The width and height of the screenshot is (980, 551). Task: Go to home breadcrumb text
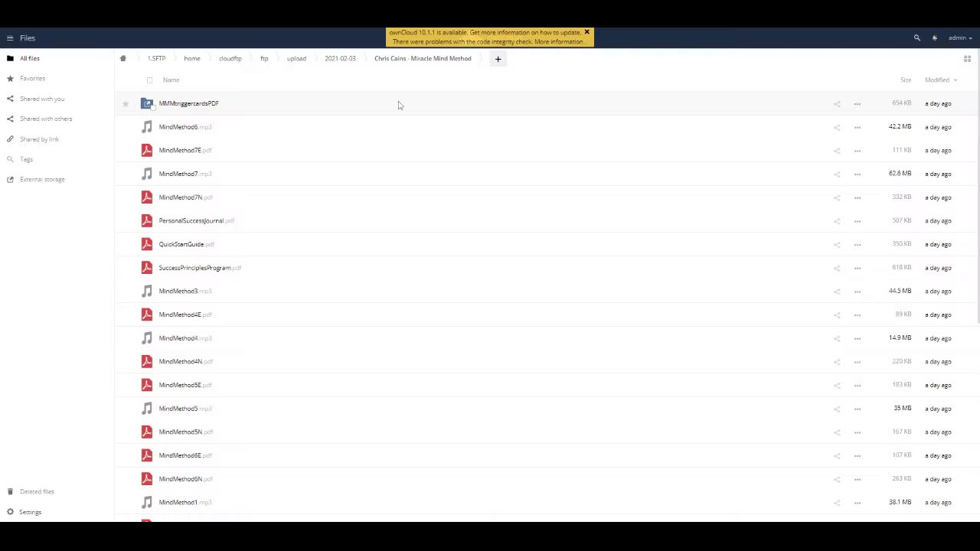(192, 58)
